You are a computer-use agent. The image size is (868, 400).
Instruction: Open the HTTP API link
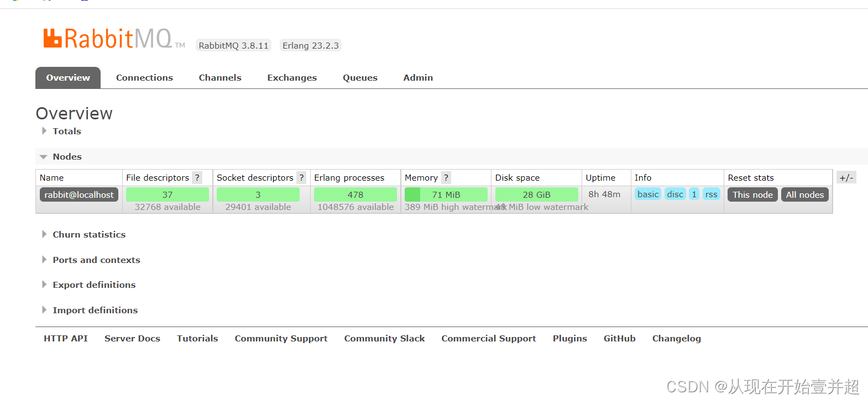coord(66,338)
